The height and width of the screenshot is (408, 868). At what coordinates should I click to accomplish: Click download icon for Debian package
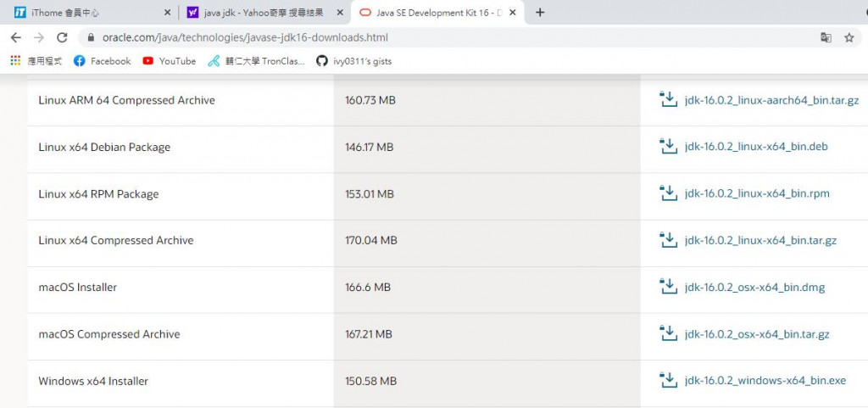(669, 146)
